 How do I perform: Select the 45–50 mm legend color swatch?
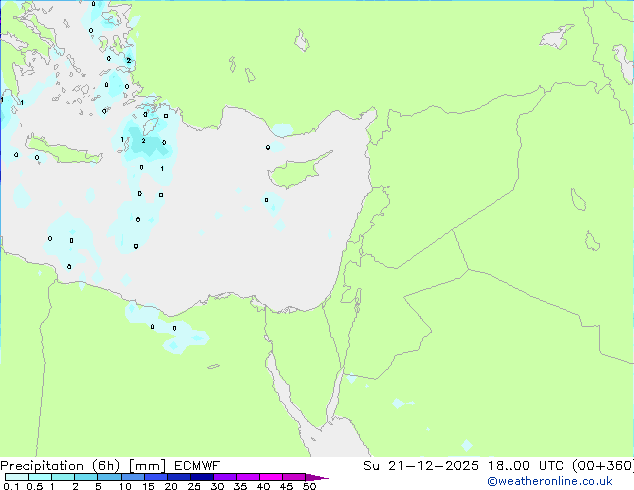(294, 477)
